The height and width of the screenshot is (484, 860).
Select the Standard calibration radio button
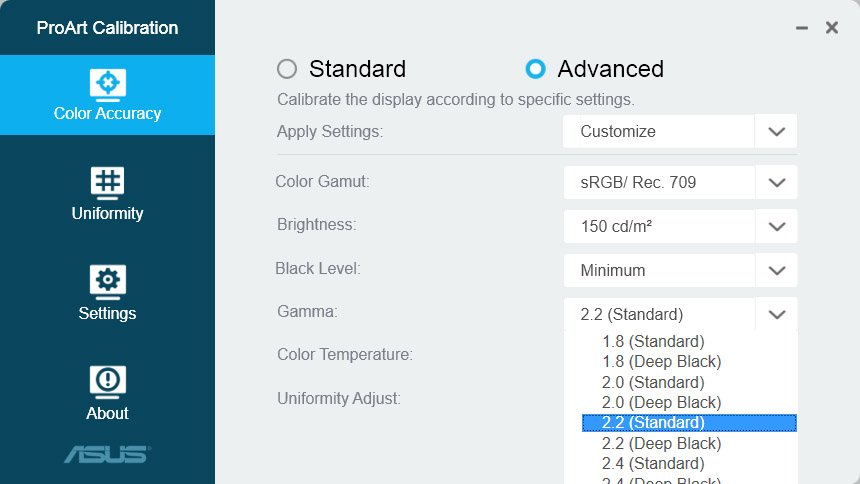pyautogui.click(x=287, y=69)
